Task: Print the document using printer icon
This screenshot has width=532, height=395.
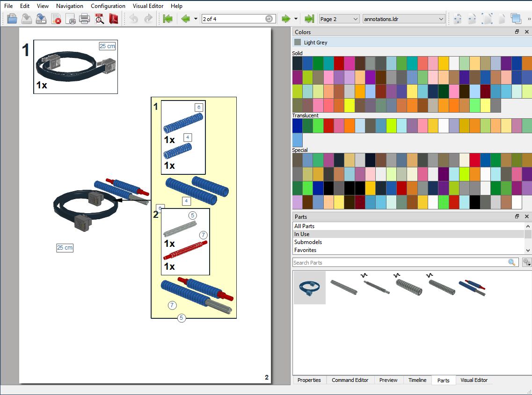Action: 85,19
